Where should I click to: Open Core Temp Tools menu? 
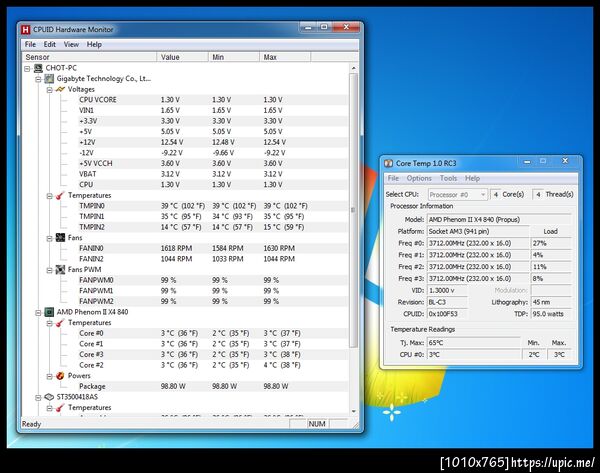coord(448,178)
